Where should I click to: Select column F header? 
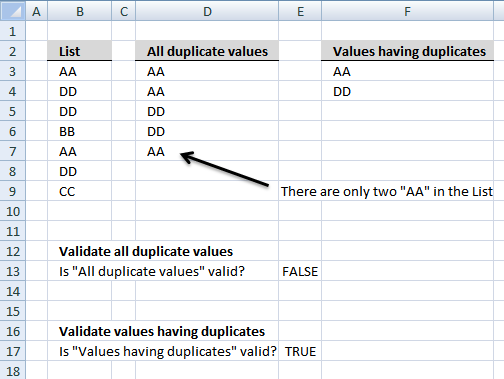(407, 11)
